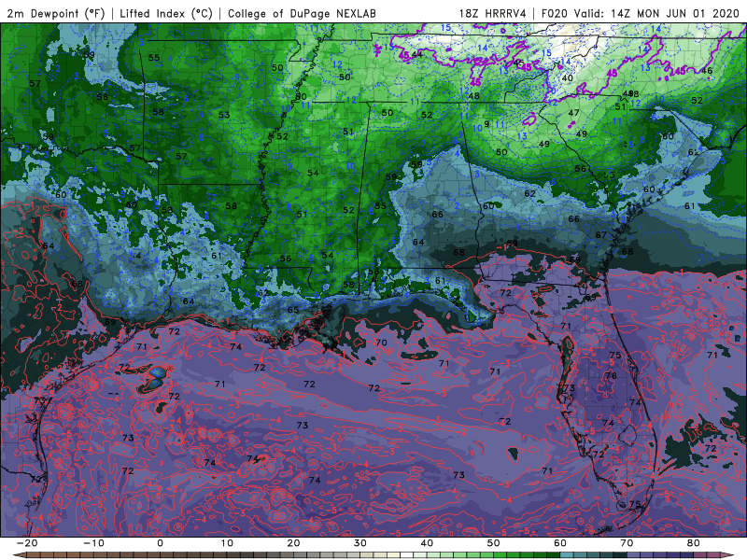Click the "College of DuPage NEXLAB" header text
This screenshot has height=560, width=747.
click(x=302, y=13)
